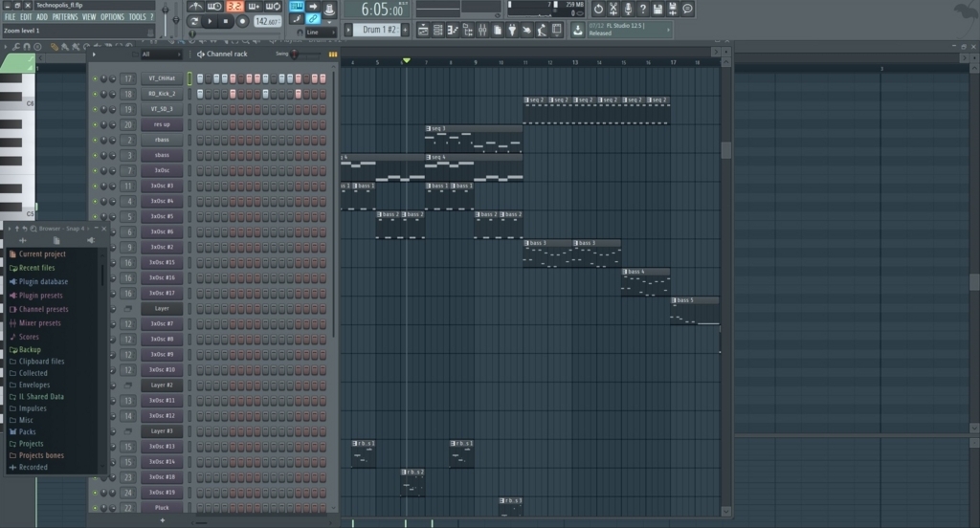Image resolution: width=980 pixels, height=528 pixels.
Task: Mute the rbass channel green LED
Action: point(95,140)
